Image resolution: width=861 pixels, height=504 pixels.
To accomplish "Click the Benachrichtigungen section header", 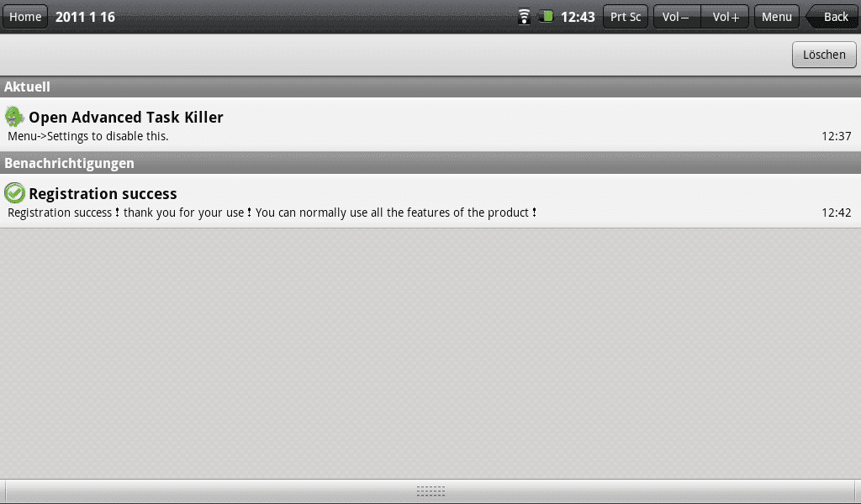I will [430, 164].
